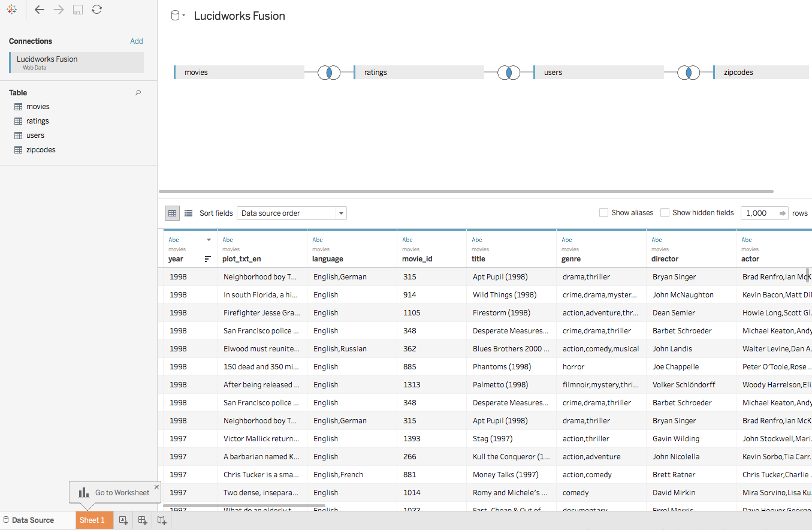Click the ratings table grid icon
Image resolution: width=812 pixels, height=530 pixels.
(18, 121)
